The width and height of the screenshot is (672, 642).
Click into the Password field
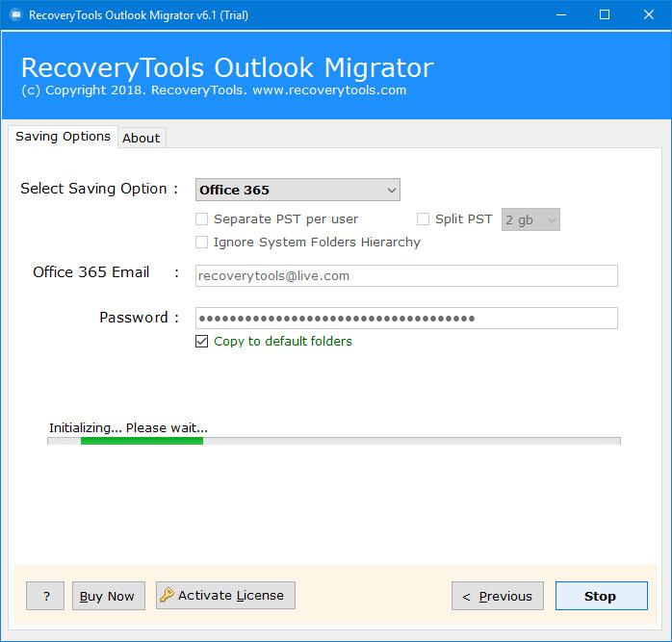pos(406,318)
